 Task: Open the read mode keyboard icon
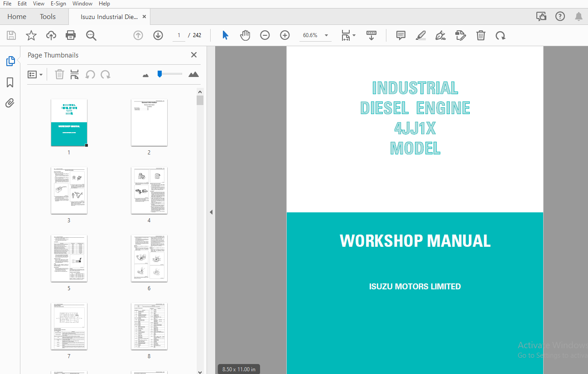[371, 35]
